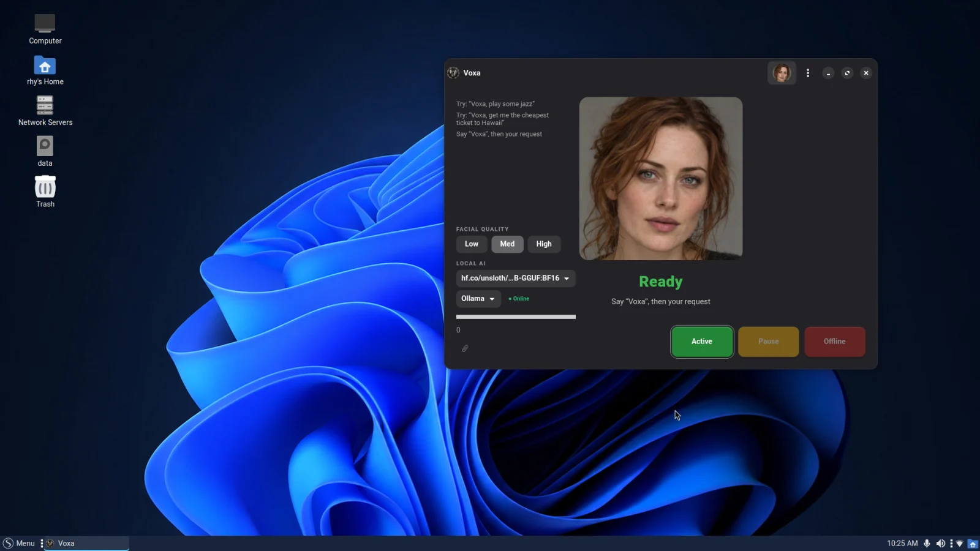Click the white progress bar under Ollama

point(516,317)
